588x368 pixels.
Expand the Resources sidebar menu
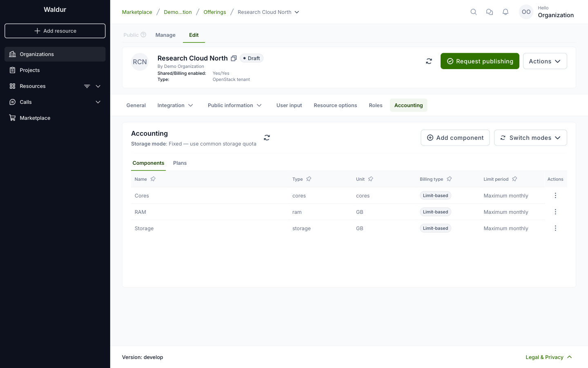[98, 86]
